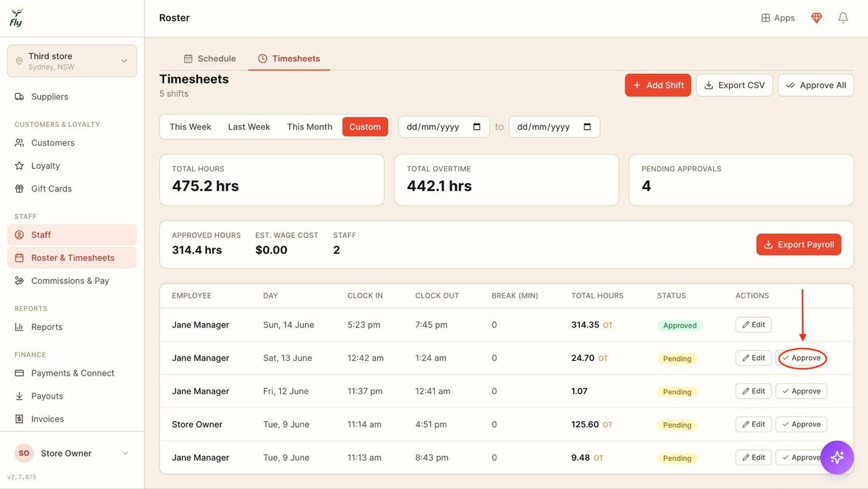This screenshot has width=868, height=489.
Task: Edit the Sat, 13 June shift
Action: [x=753, y=358]
